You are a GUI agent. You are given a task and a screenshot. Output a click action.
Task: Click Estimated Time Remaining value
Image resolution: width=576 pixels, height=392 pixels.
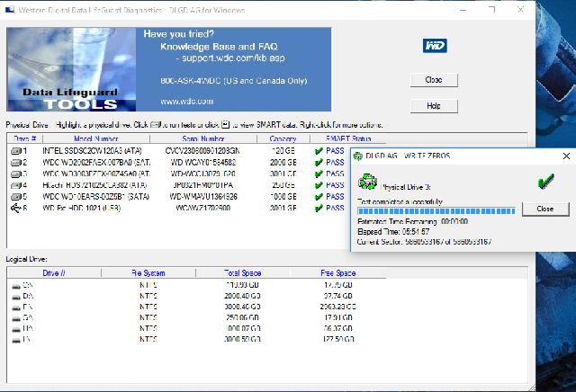pos(454,222)
